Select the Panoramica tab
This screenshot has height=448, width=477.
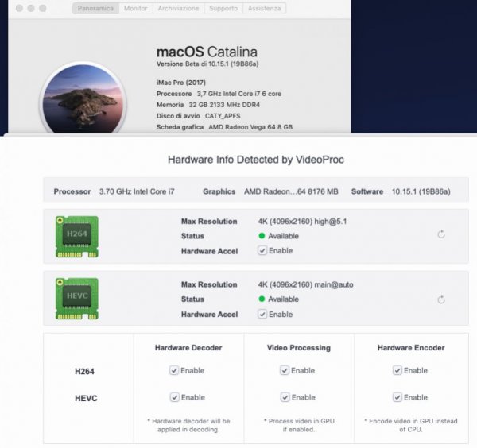tap(95, 8)
